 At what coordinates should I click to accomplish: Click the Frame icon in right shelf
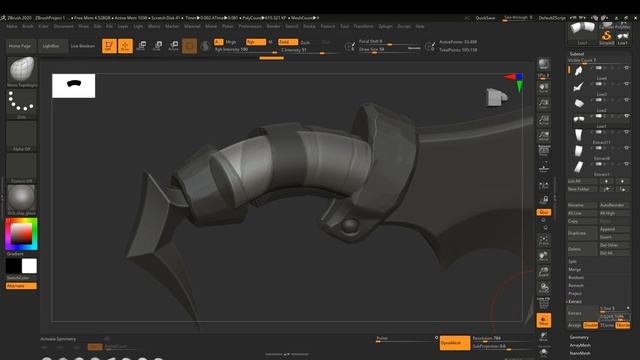[544, 240]
